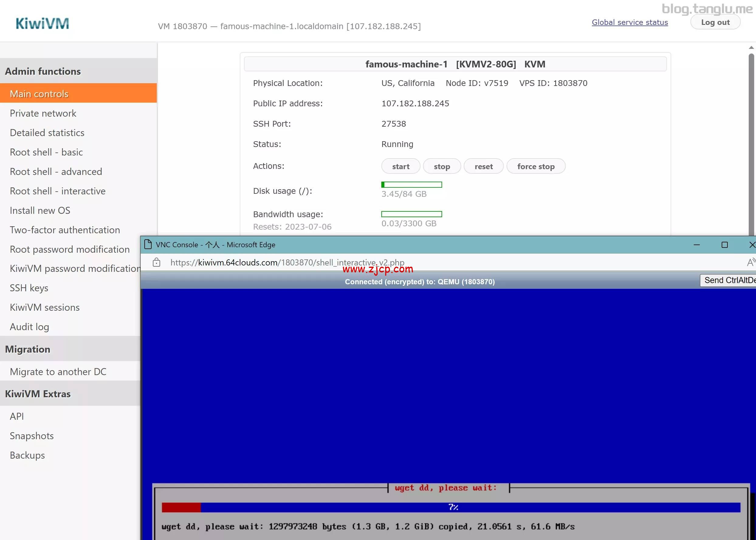Expand KiwiVM Extras section
The width and height of the screenshot is (756, 540).
tap(38, 394)
